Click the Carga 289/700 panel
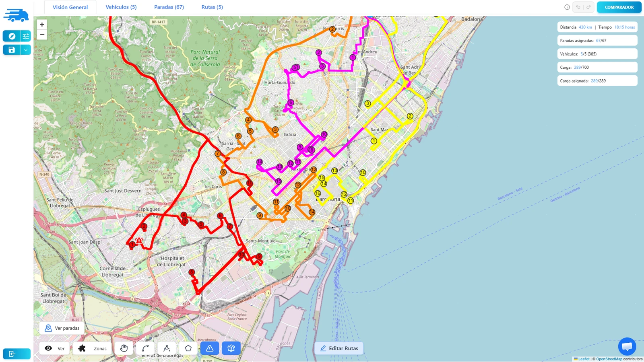Viewport: 644px width, 362px height. tap(597, 68)
